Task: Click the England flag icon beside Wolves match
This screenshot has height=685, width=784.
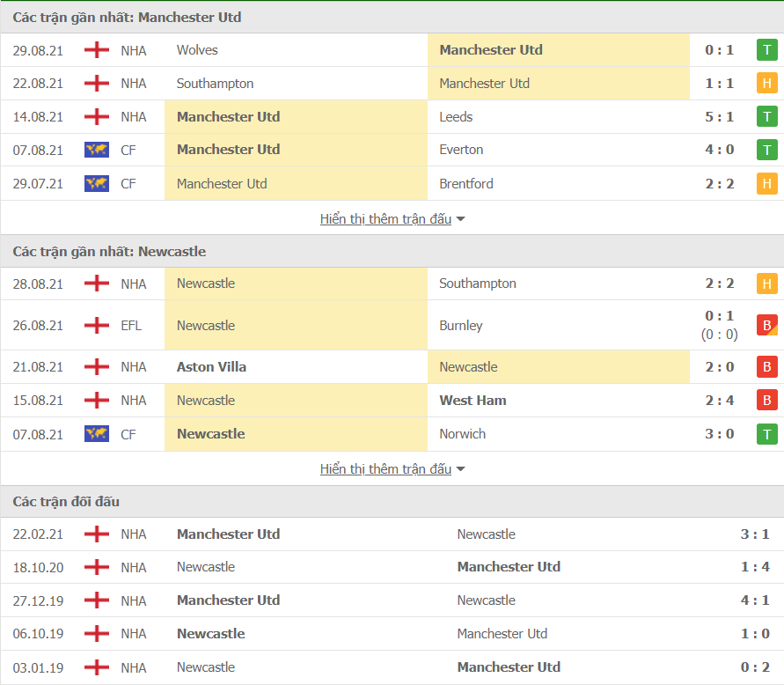Action: pos(97,50)
